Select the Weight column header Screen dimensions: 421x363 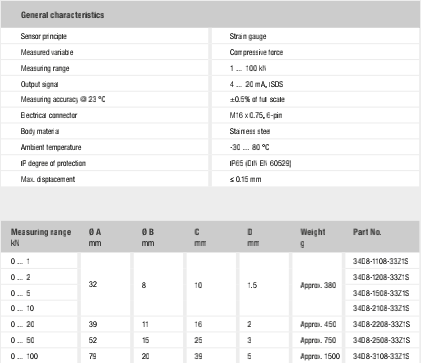tap(313, 237)
